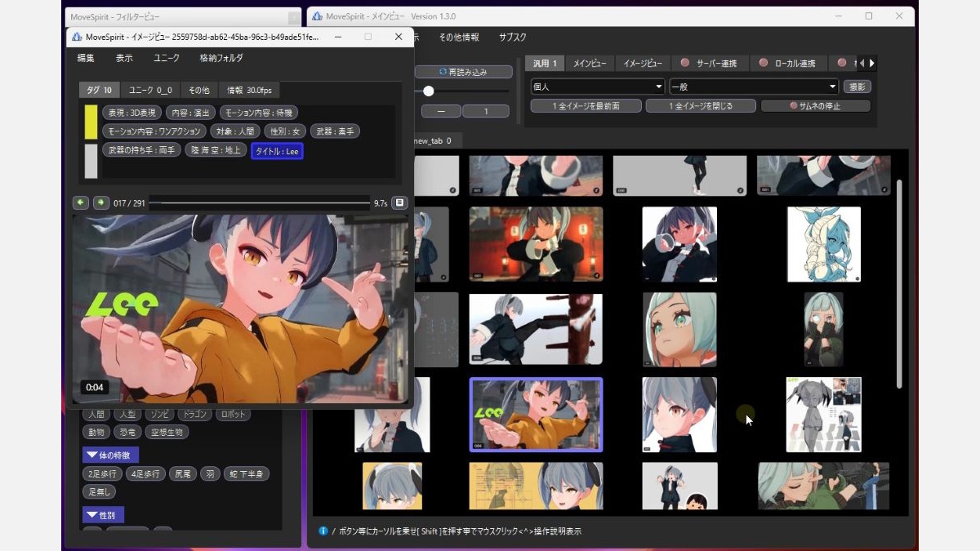The width and height of the screenshot is (980, 551).
Task: Open the 一般 dropdown
Action: (754, 87)
